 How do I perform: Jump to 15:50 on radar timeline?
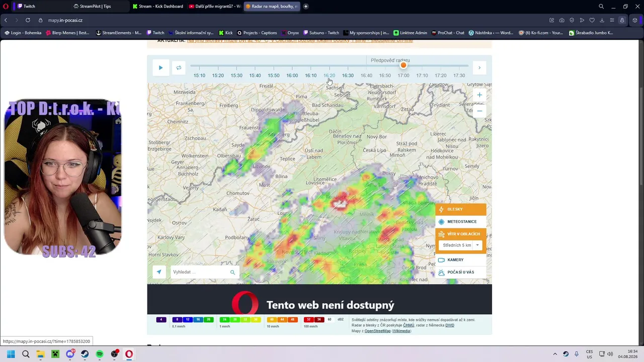coord(274,75)
